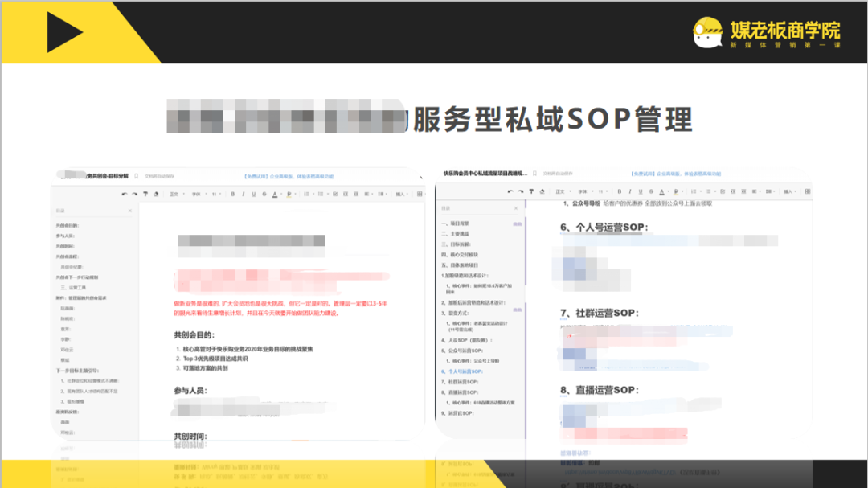
Task: Click Undo in the right document toolbar
Action: coord(510,191)
